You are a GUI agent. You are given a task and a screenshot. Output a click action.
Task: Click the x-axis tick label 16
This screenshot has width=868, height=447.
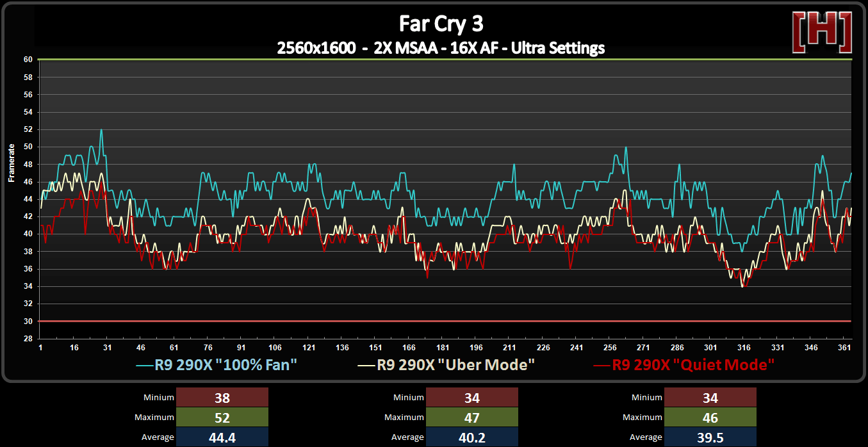74,347
